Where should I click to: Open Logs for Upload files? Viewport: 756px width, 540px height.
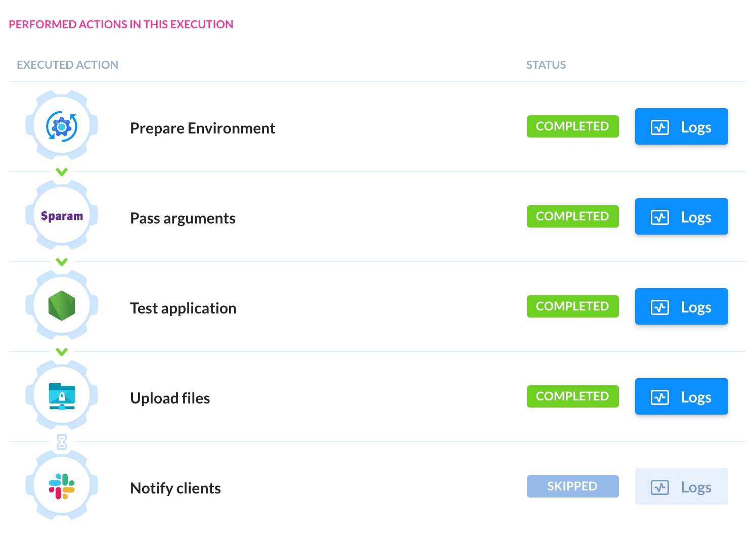click(681, 396)
